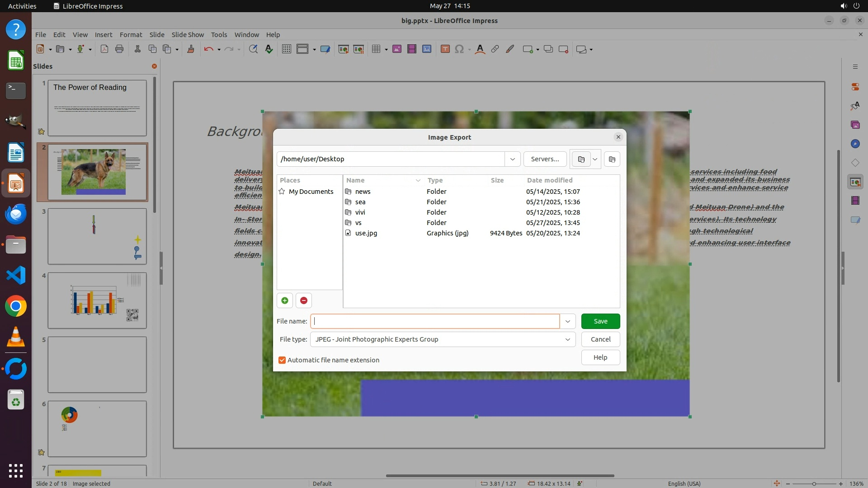868x488 pixels.
Task: Close the Slides panel
Action: tap(154, 66)
